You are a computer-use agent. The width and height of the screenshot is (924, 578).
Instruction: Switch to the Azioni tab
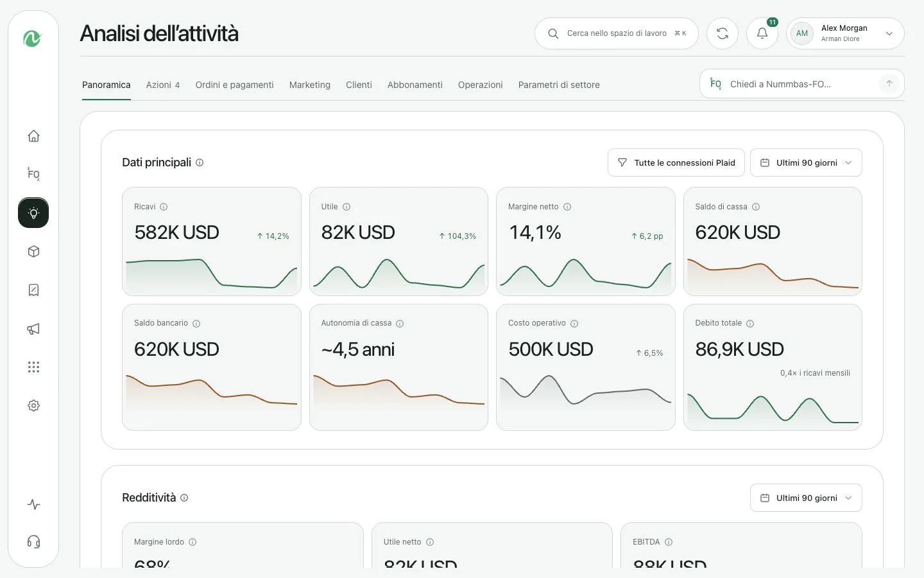pos(163,85)
